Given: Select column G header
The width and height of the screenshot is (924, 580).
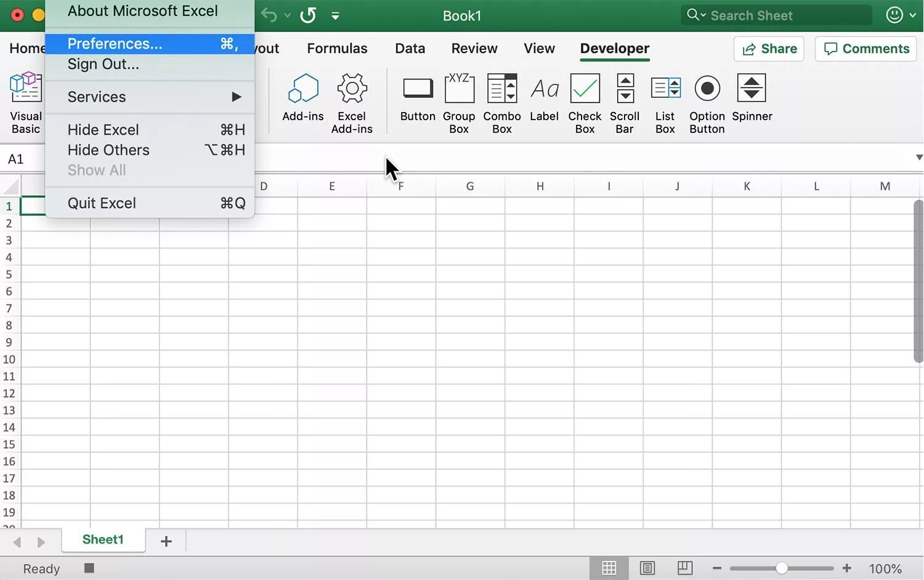Looking at the screenshot, I should pyautogui.click(x=470, y=187).
